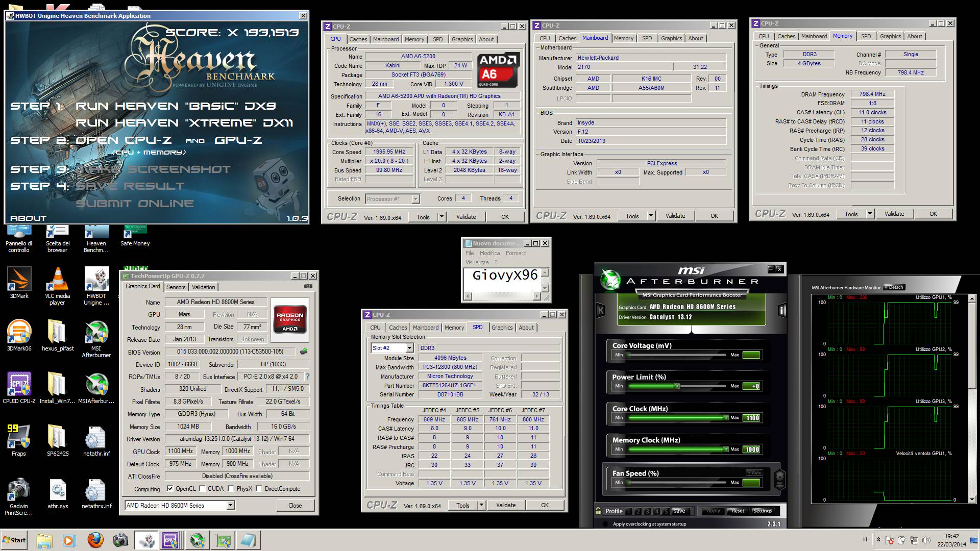Image resolution: width=980 pixels, height=551 pixels.
Task: Open the Afterburner info (i) side button
Action: coord(781,310)
